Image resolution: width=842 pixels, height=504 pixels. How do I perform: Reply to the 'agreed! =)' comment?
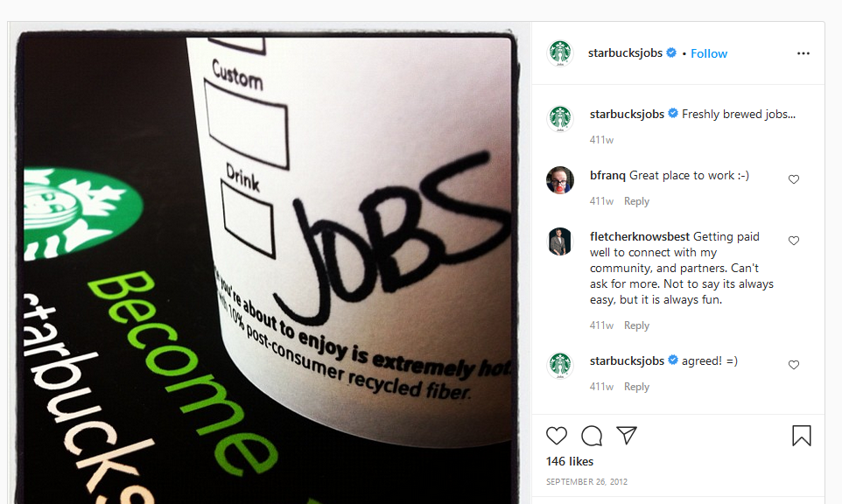[636, 387]
